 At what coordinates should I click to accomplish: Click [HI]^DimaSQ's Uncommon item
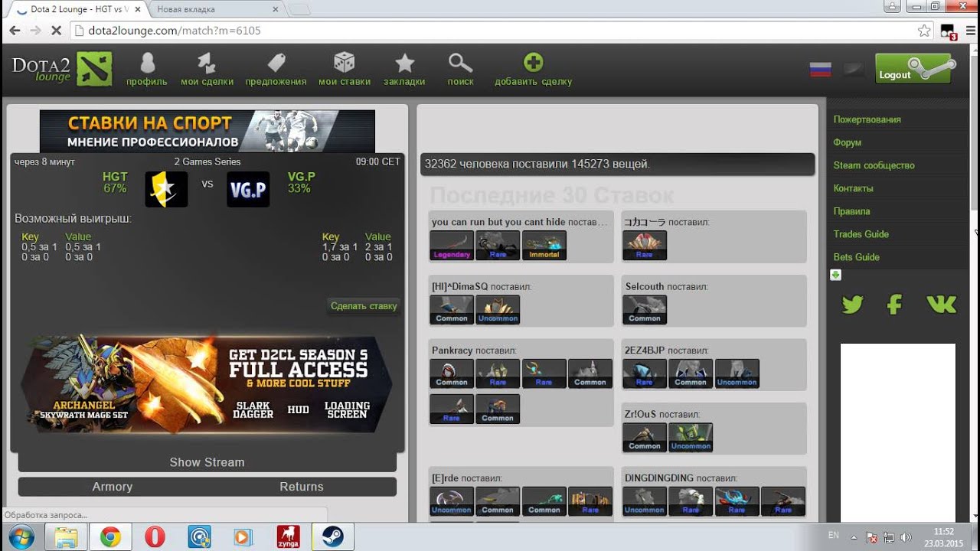(x=498, y=310)
